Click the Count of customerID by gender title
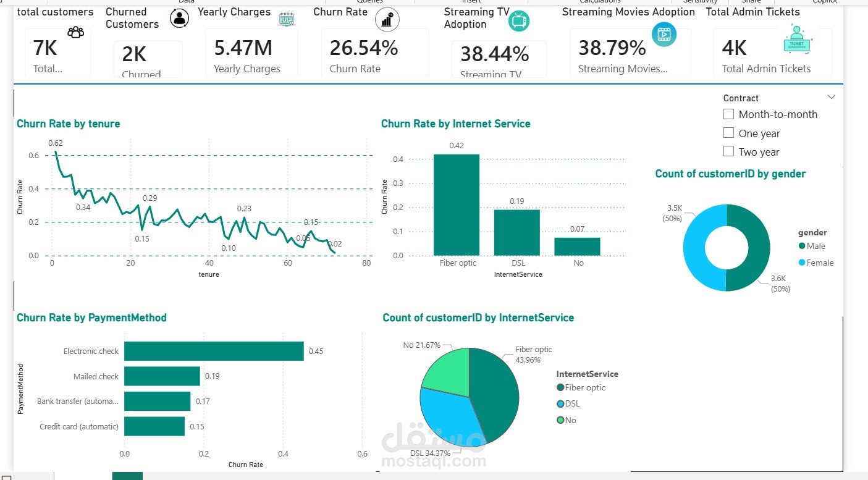 coord(731,174)
